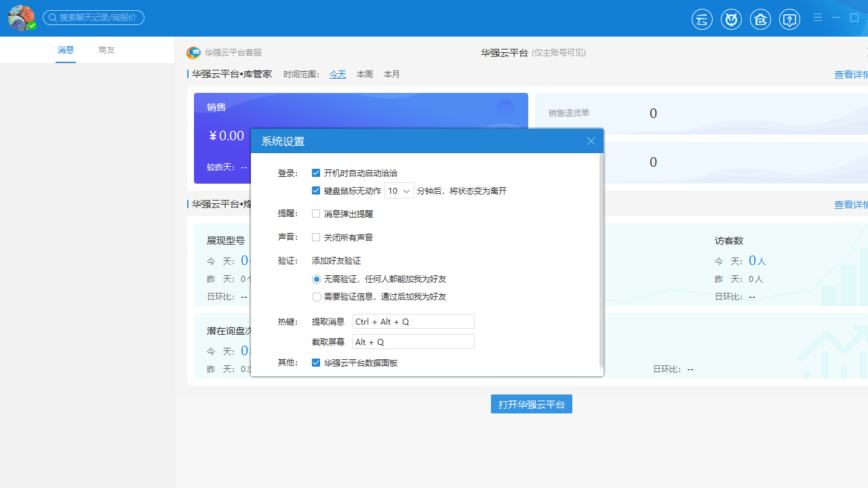This screenshot has height=488, width=868.
Task: Open the cloud platform icon in title bar
Action: (x=702, y=19)
